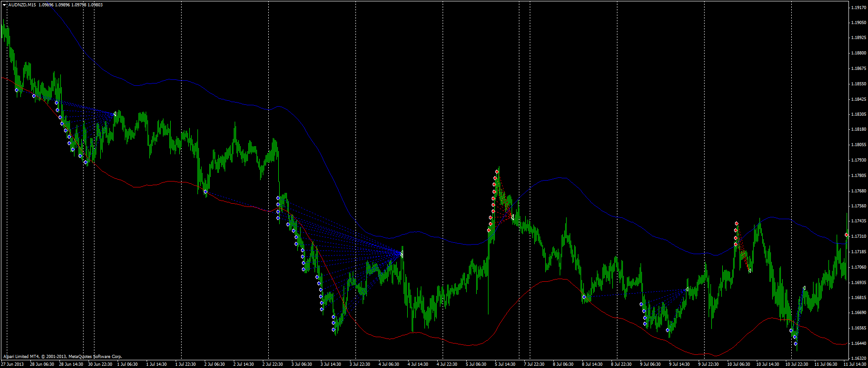This screenshot has height=368, width=868.
Task: Click the price label 1.19170
Action: (x=858, y=7)
